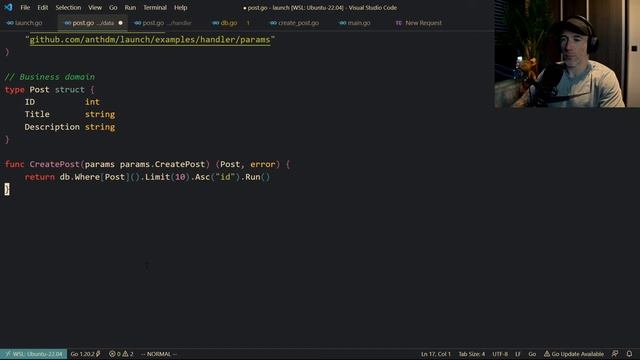Click the WSL: Ubuntu-22.04 remote indicator

pos(33,354)
